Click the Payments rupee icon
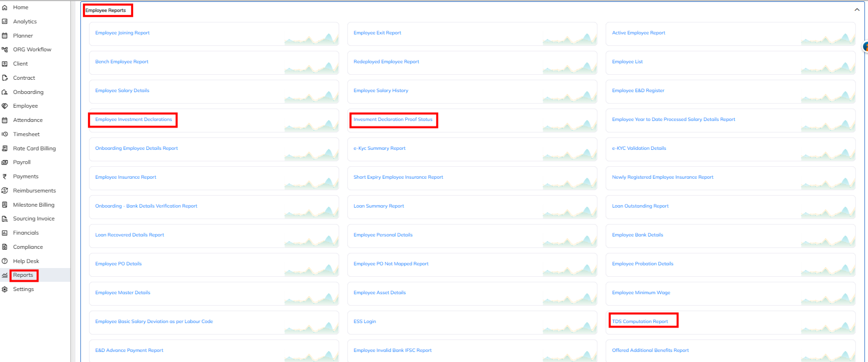This screenshot has width=868, height=362. tap(5, 176)
